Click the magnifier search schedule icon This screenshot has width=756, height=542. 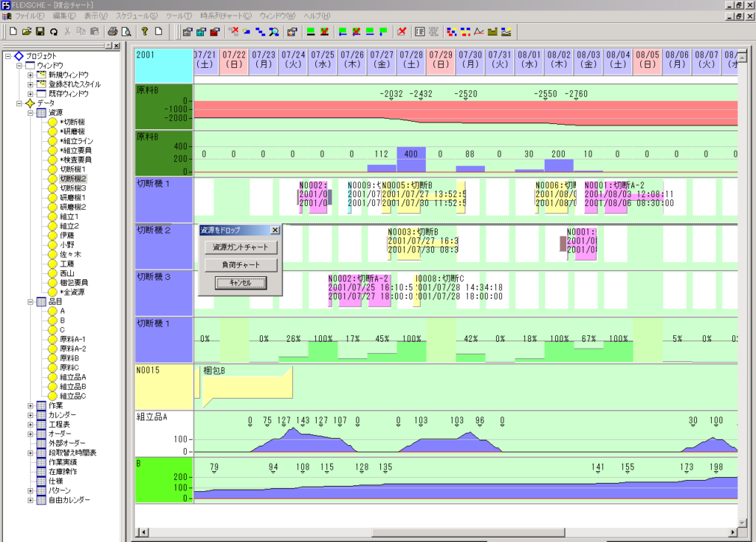274,32
